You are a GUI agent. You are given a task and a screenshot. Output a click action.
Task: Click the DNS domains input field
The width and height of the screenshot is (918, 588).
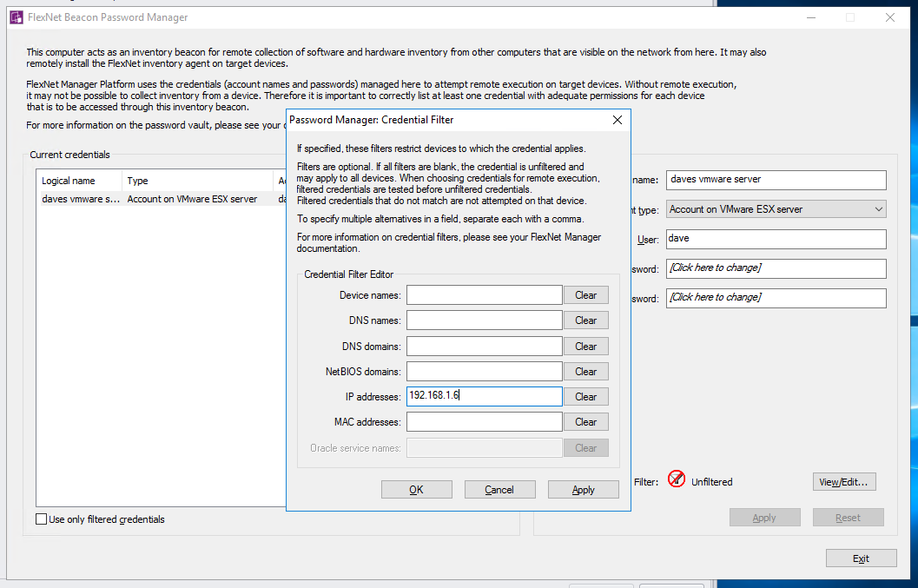point(484,347)
